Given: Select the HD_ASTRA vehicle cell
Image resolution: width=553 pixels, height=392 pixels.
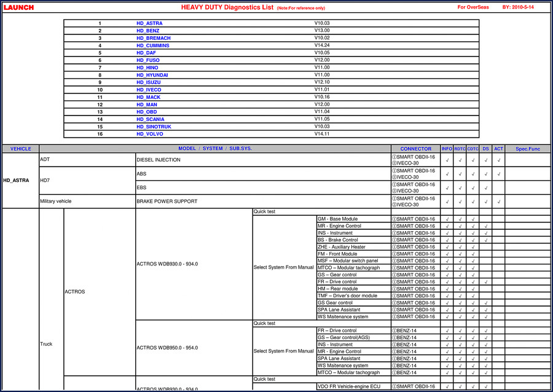Looking at the screenshot, I should pyautogui.click(x=21, y=181).
